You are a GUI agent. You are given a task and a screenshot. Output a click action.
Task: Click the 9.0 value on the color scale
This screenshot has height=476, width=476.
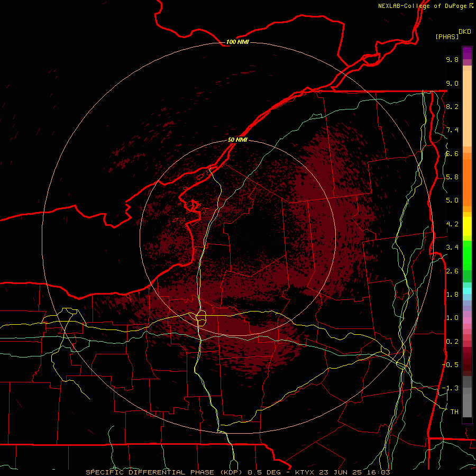click(x=452, y=83)
